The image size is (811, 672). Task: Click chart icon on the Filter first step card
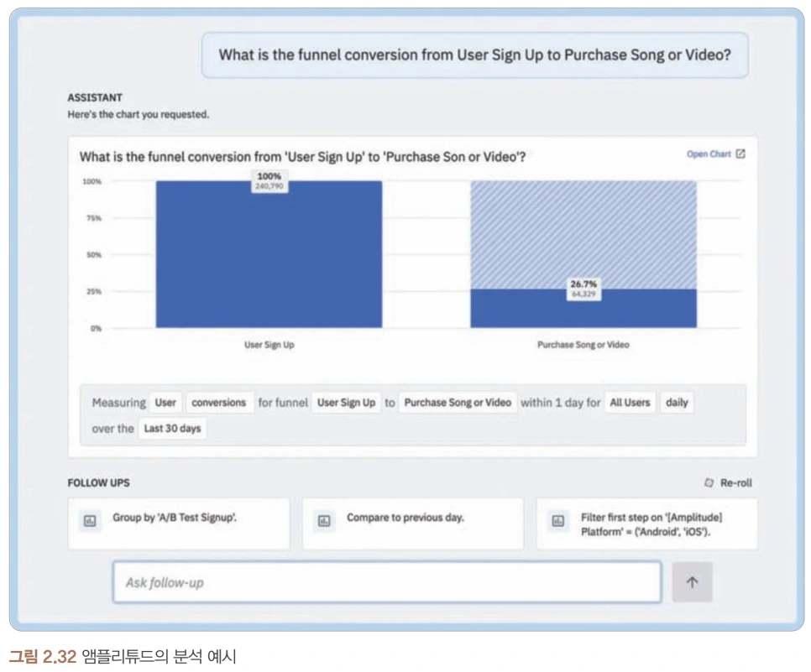[558, 520]
